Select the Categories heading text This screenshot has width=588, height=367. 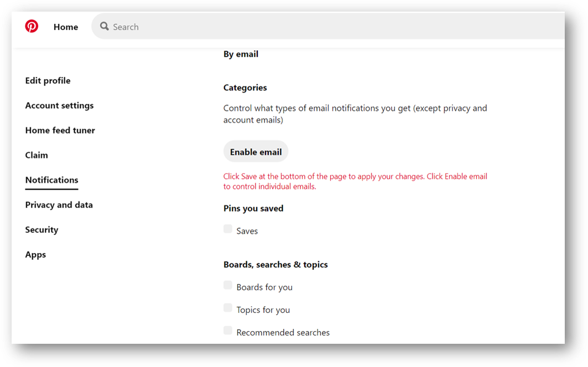pos(245,88)
